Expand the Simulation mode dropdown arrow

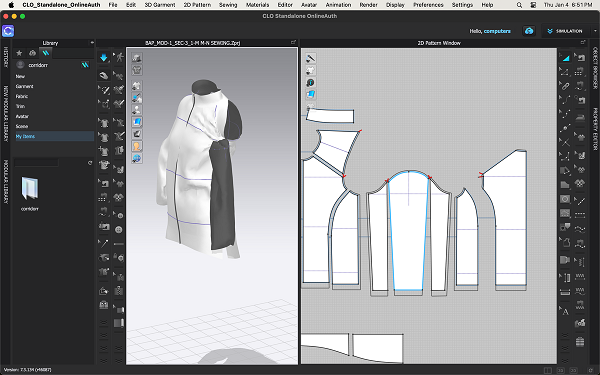595,31
